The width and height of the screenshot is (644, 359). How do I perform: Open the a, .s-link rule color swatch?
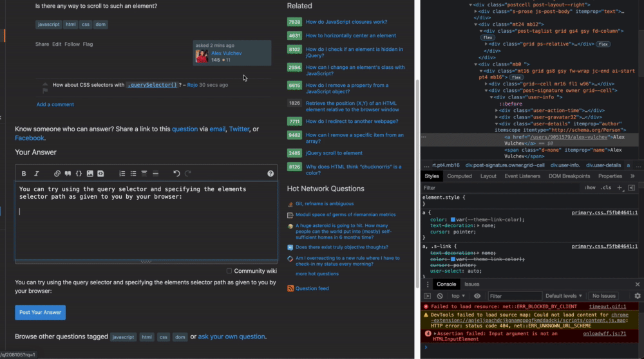click(453, 259)
